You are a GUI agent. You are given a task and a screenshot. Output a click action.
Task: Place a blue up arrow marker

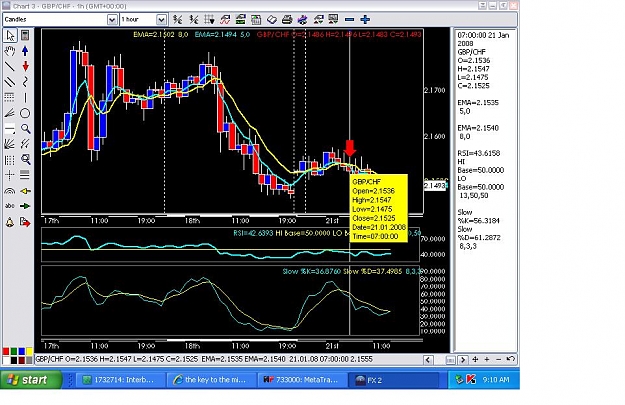(x=25, y=51)
